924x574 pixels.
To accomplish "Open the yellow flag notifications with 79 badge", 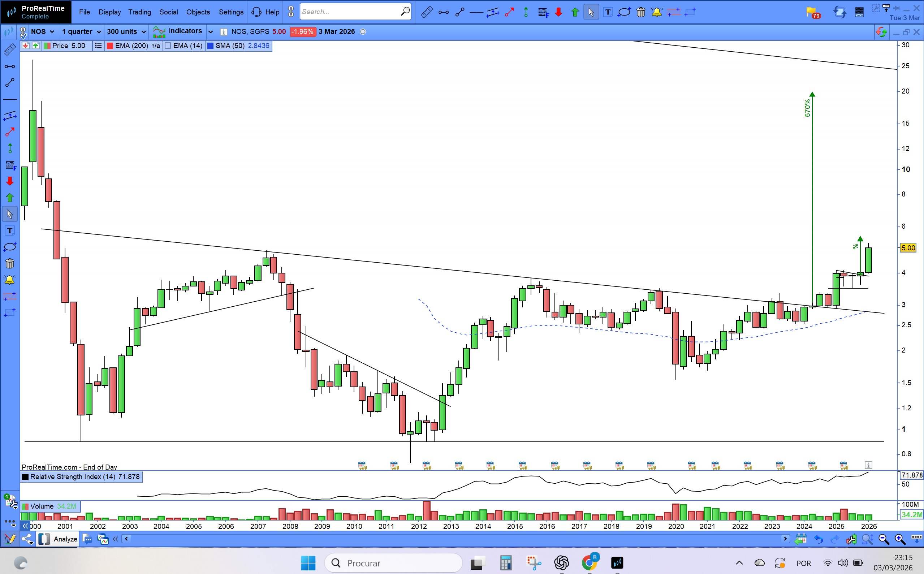I will click(x=812, y=12).
